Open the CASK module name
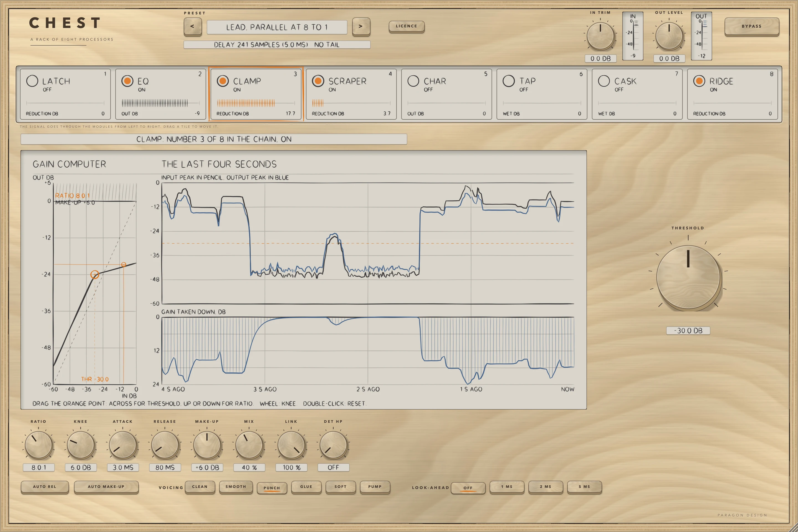The width and height of the screenshot is (798, 532). (x=625, y=81)
